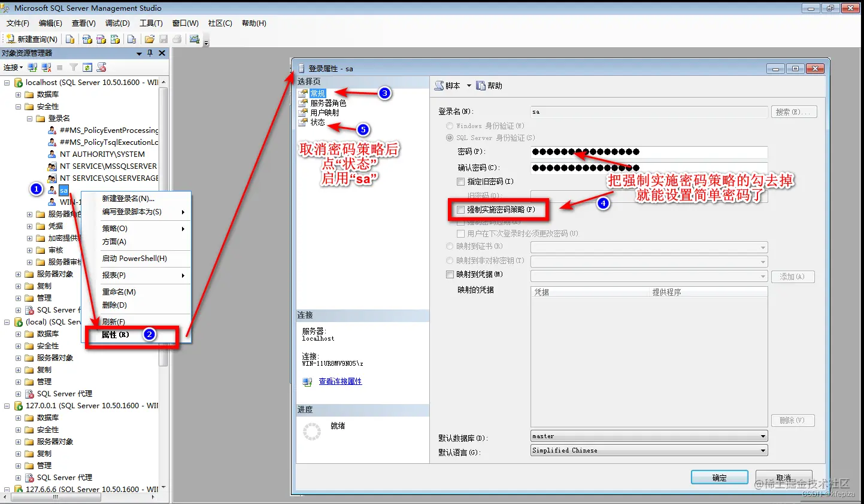The width and height of the screenshot is (864, 504).
Task: Open the 编辑(E) menu
Action: tap(50, 23)
